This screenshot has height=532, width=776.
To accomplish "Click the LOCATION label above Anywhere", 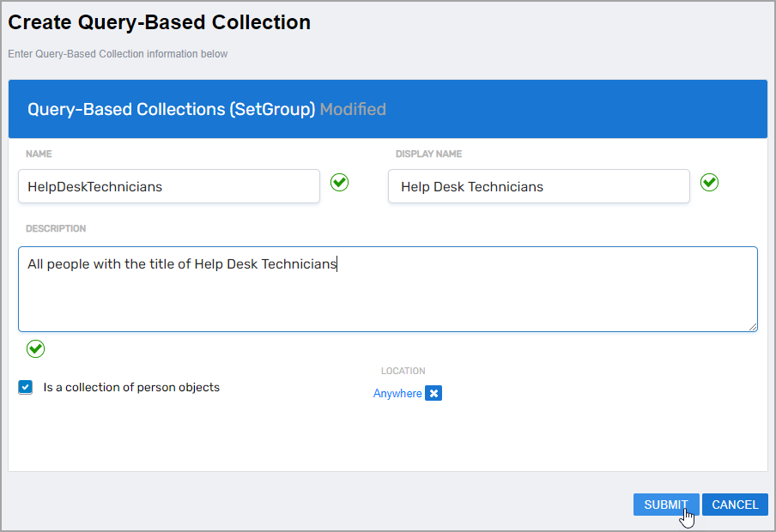I will click(403, 372).
